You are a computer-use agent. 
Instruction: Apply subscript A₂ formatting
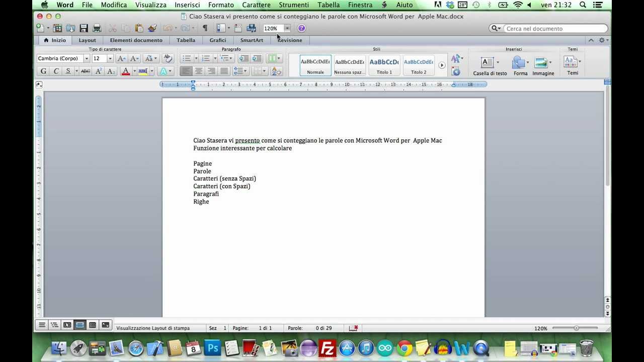coord(111,71)
